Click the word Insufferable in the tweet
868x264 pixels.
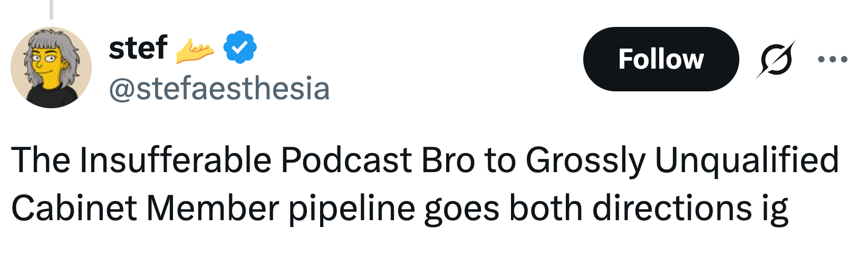[x=176, y=159]
